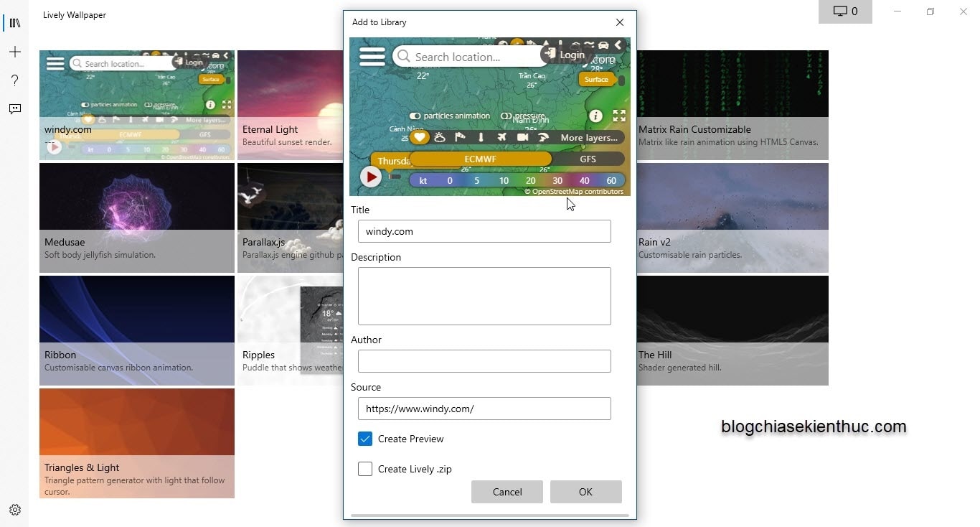The image size is (980, 527).
Task: Collapse the top icon bar chevron in dialog preview
Action: [618, 45]
